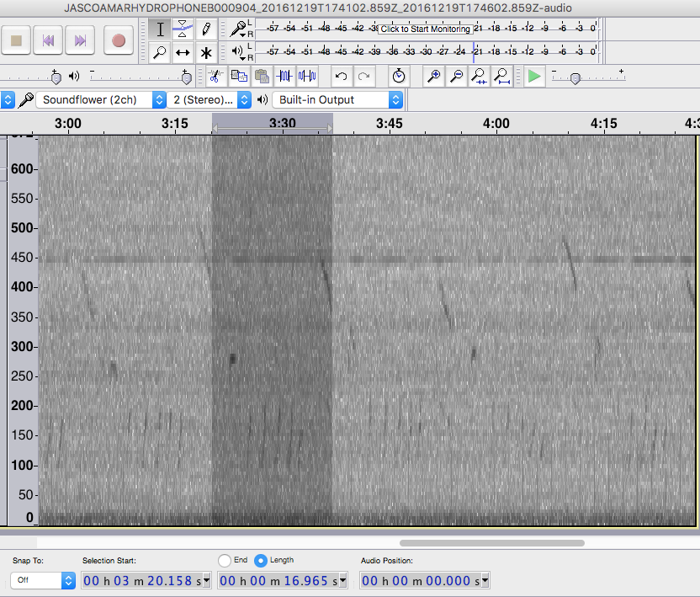Click to Start Monitoring on recording meter
The height and width of the screenshot is (597, 700).
tap(425, 29)
